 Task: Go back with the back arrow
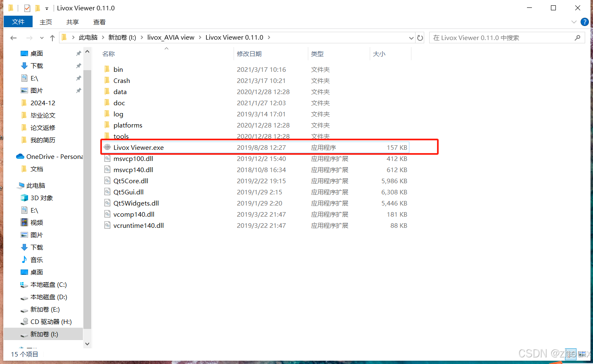(14, 38)
